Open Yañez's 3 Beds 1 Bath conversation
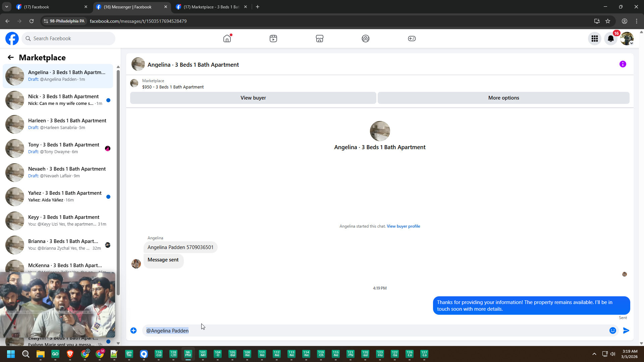The image size is (644, 362). point(58,196)
